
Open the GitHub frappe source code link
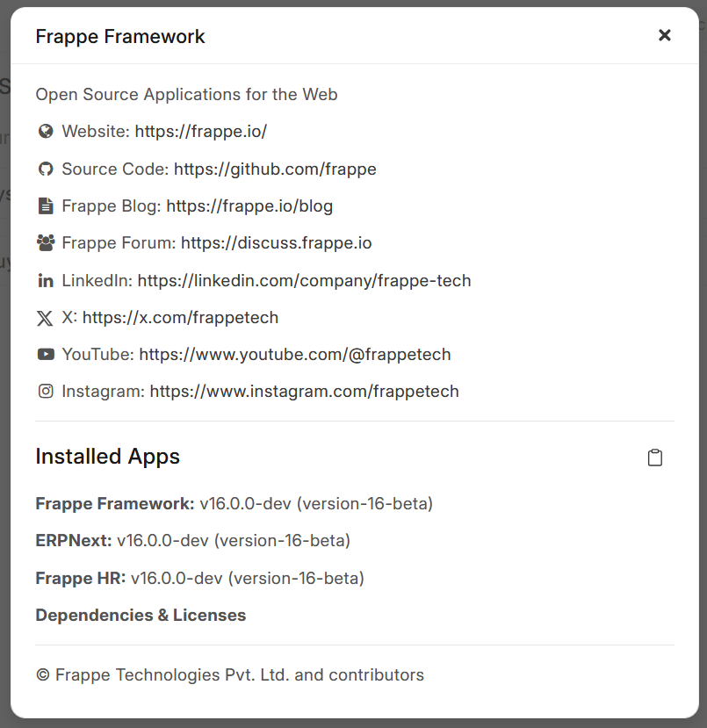pos(275,169)
